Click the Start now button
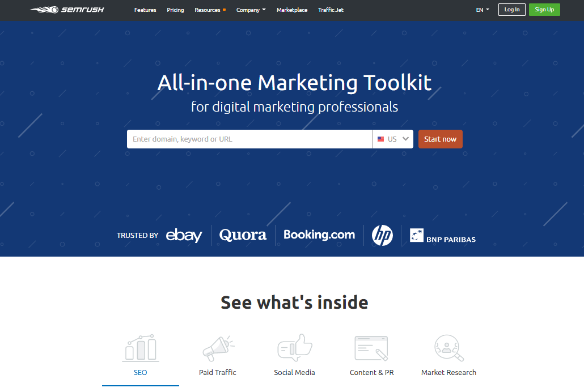The height and width of the screenshot is (392, 584). point(440,139)
